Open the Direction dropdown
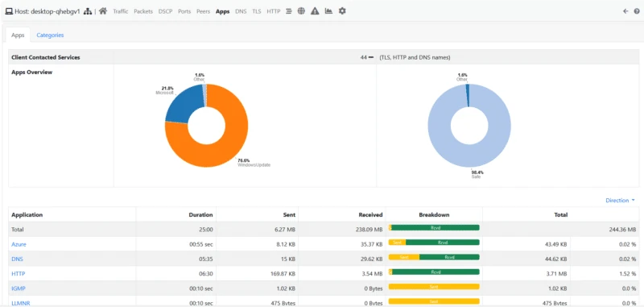The height and width of the screenshot is (307, 644). tap(620, 201)
